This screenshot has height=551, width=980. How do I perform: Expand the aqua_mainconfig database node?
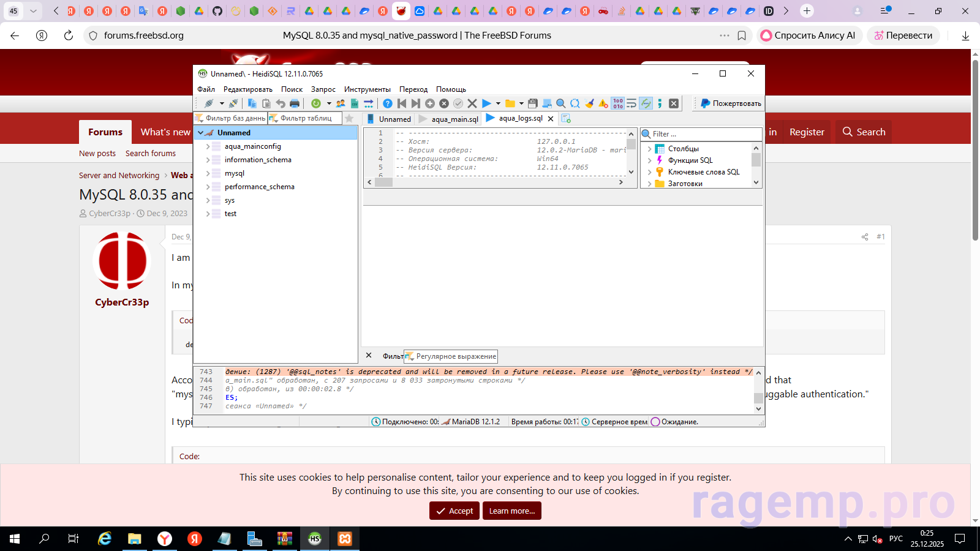208,146
